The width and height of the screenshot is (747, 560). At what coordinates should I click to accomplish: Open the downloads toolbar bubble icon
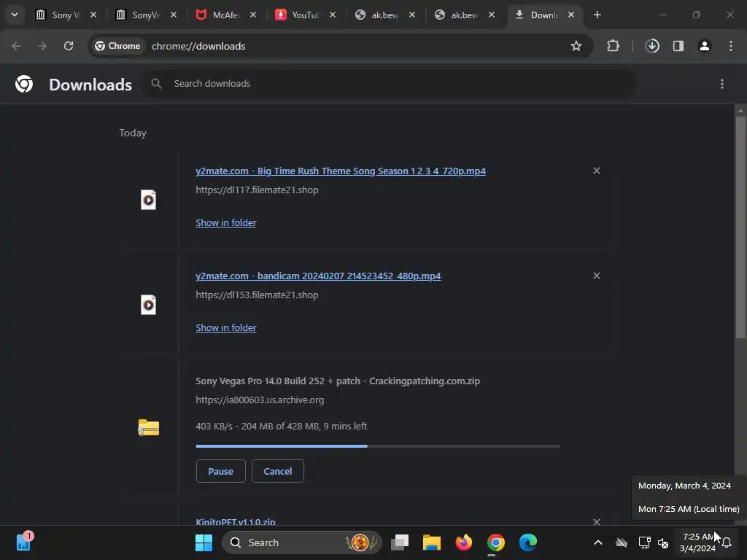pyautogui.click(x=652, y=46)
